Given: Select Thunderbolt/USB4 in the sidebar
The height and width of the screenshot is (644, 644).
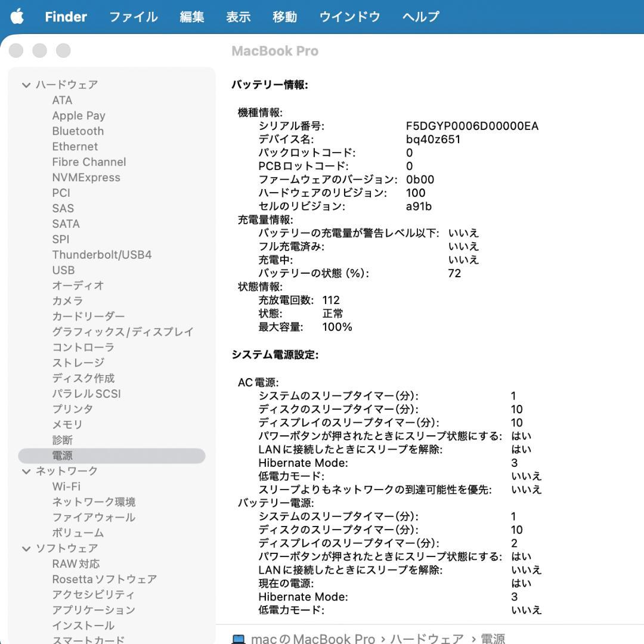Looking at the screenshot, I should tap(102, 255).
